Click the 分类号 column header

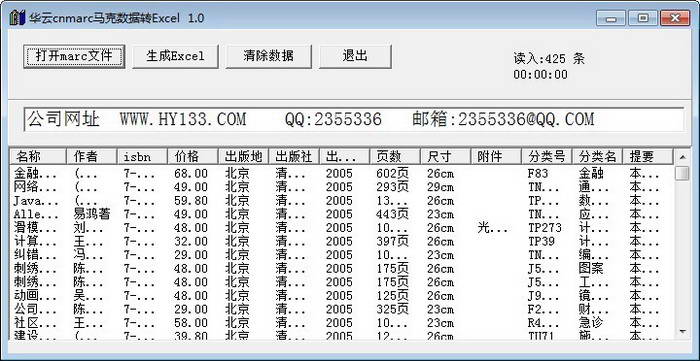click(x=546, y=157)
